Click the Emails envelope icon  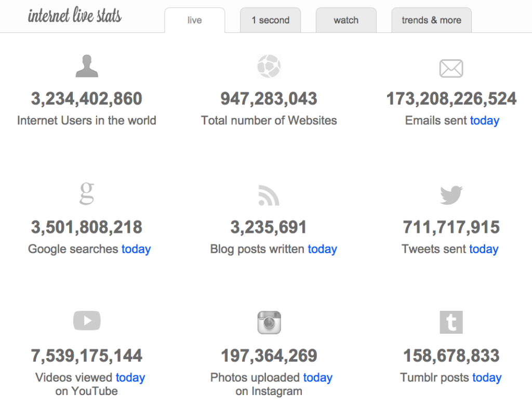coord(451,69)
